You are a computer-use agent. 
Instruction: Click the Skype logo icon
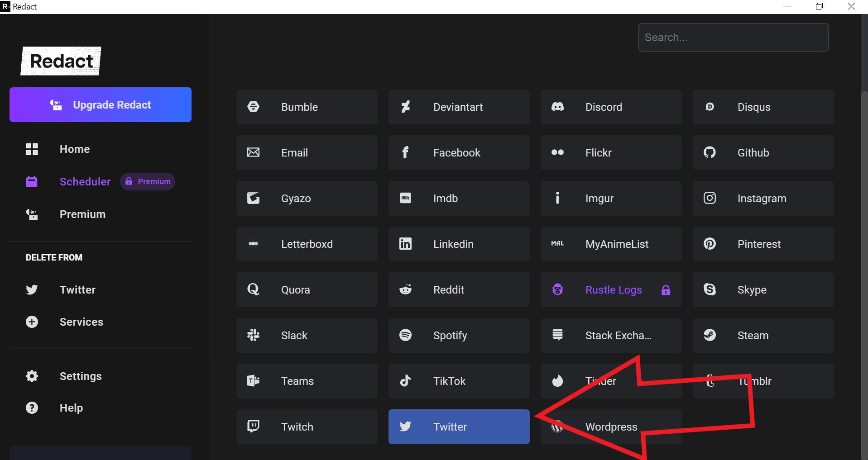[710, 289]
